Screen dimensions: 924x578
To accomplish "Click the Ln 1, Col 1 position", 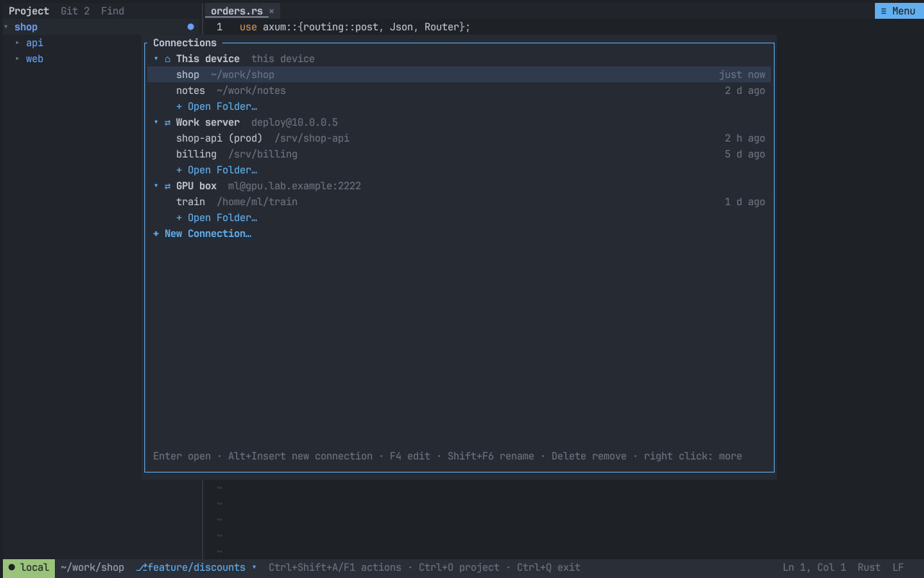I will point(814,567).
